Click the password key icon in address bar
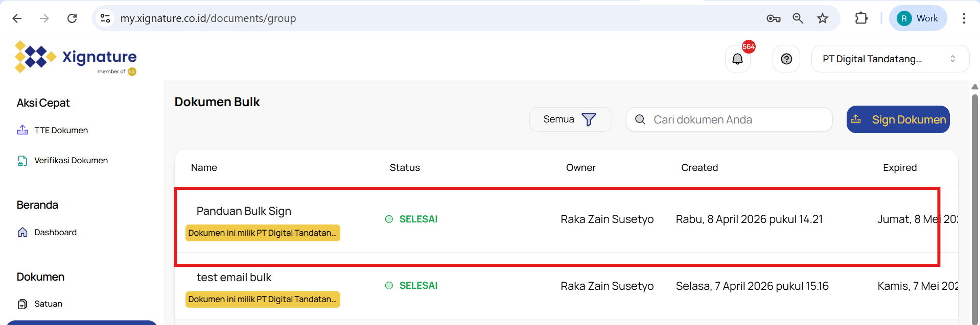980x325 pixels. [x=773, y=18]
